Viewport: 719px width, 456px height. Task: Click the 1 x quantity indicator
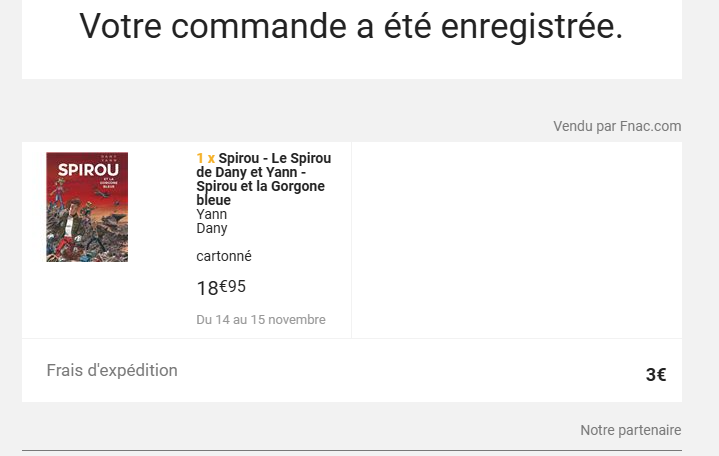(205, 158)
